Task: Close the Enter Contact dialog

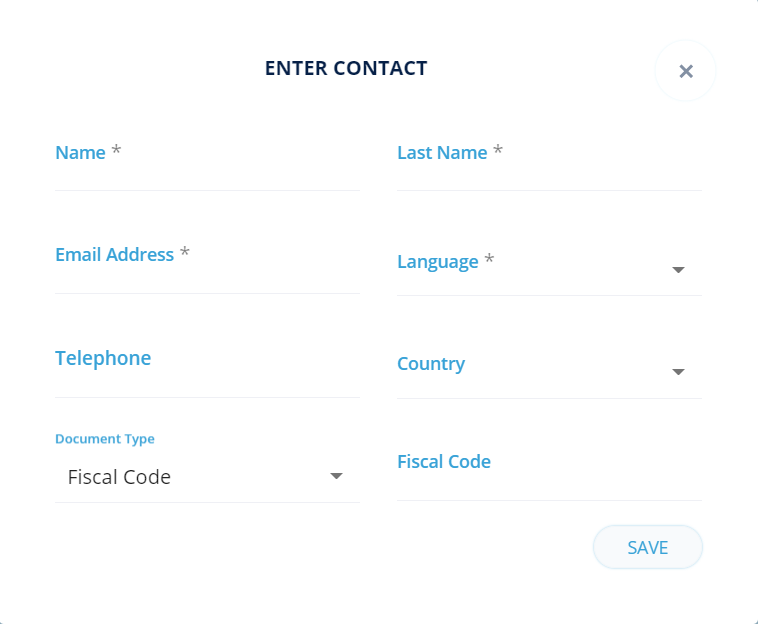Action: pos(685,71)
